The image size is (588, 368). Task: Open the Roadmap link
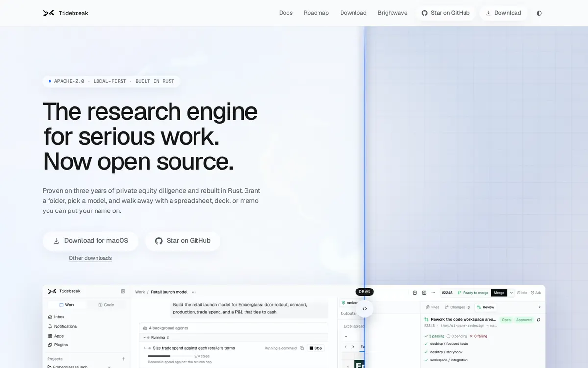(x=316, y=13)
